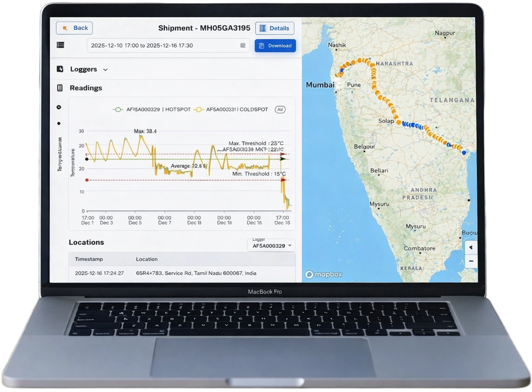Click the list view icon below Back
The height and width of the screenshot is (392, 532).
(61, 45)
